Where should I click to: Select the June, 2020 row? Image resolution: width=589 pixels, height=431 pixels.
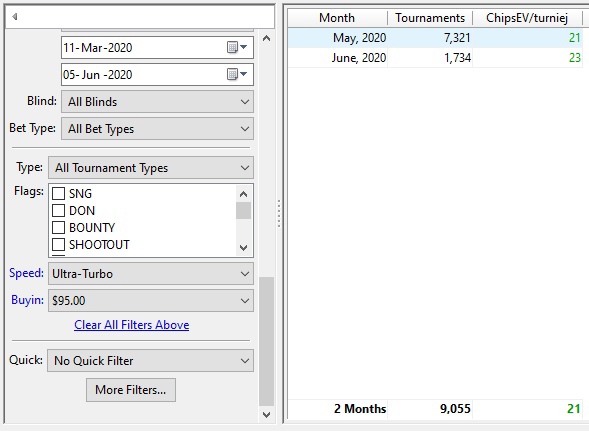pyautogui.click(x=435, y=58)
